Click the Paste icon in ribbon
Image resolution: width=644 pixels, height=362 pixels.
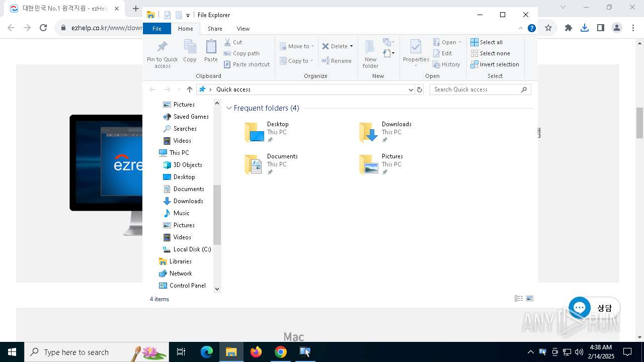pyautogui.click(x=211, y=51)
